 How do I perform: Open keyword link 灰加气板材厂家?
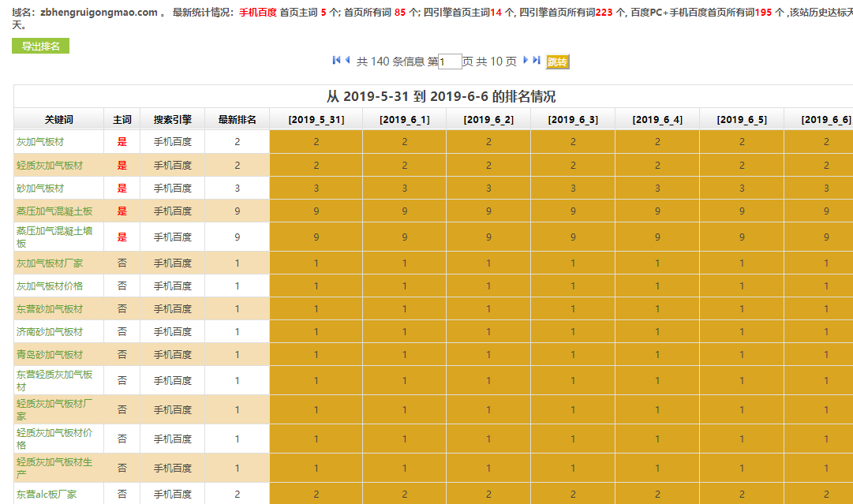click(50, 263)
